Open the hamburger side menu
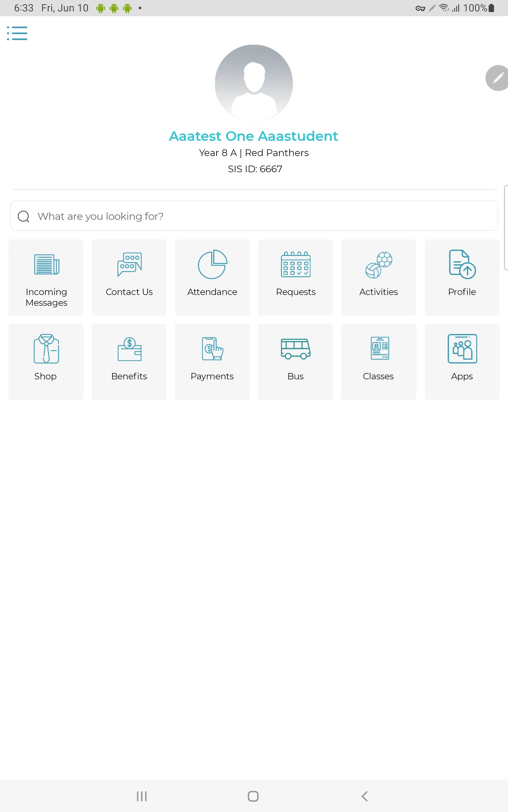This screenshot has width=508, height=812. (17, 33)
